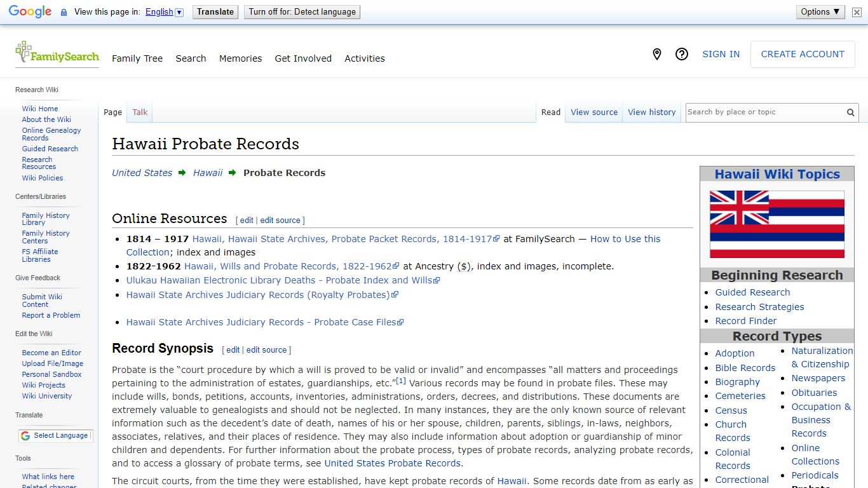Screen dimensions: 868x488
Task: Open Personal Sandbox
Action: (x=52, y=374)
